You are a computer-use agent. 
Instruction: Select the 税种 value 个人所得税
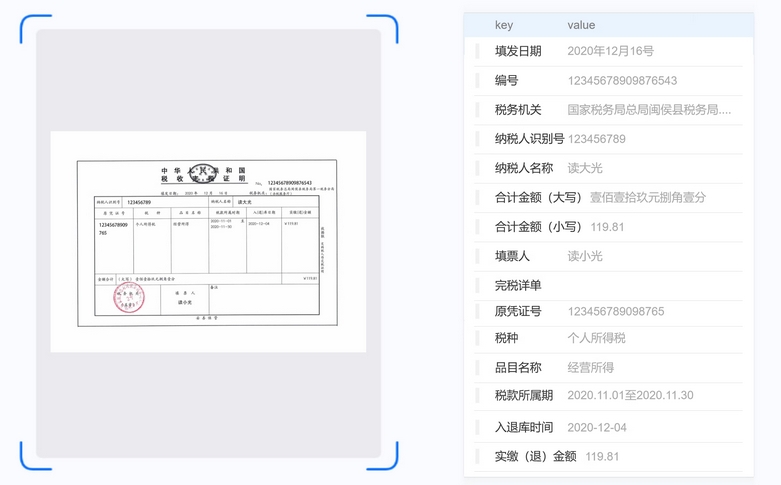pyautogui.click(x=596, y=338)
